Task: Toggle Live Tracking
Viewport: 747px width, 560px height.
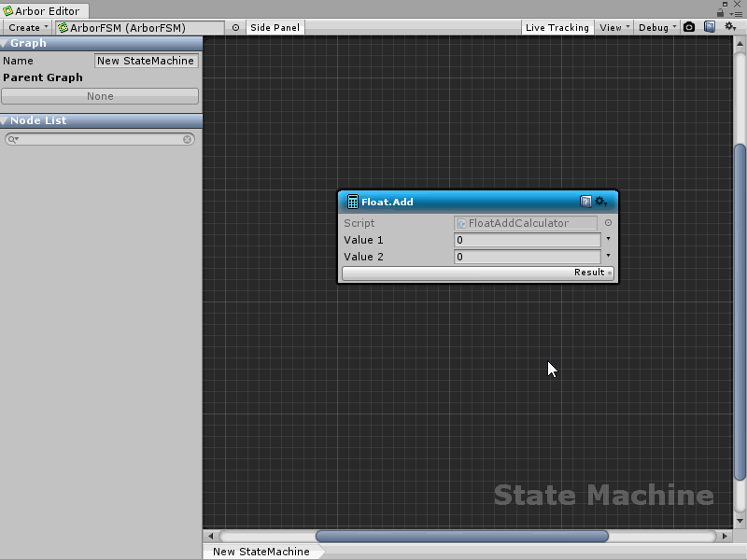Action: (x=557, y=28)
